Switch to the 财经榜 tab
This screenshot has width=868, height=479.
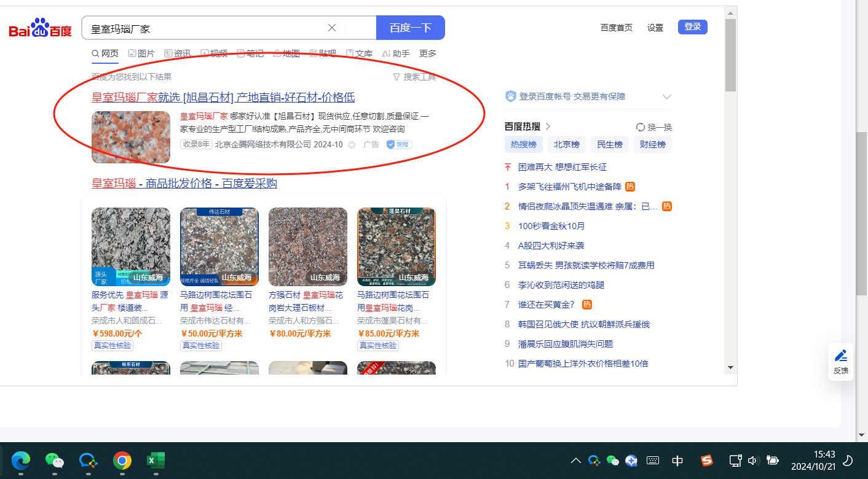pyautogui.click(x=653, y=145)
